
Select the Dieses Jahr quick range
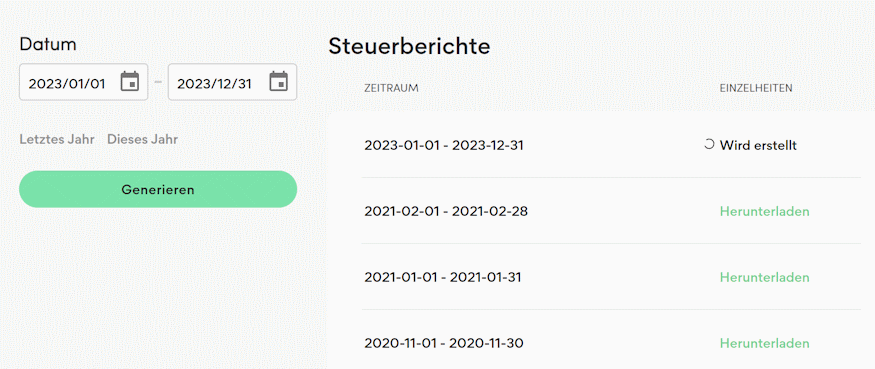pyautogui.click(x=142, y=139)
